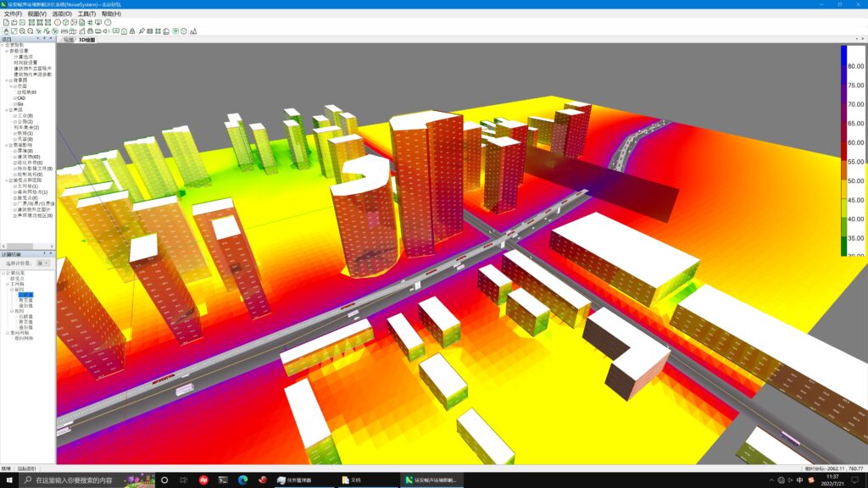
Task: Select 时间段设置 in project tree
Action: point(25,63)
